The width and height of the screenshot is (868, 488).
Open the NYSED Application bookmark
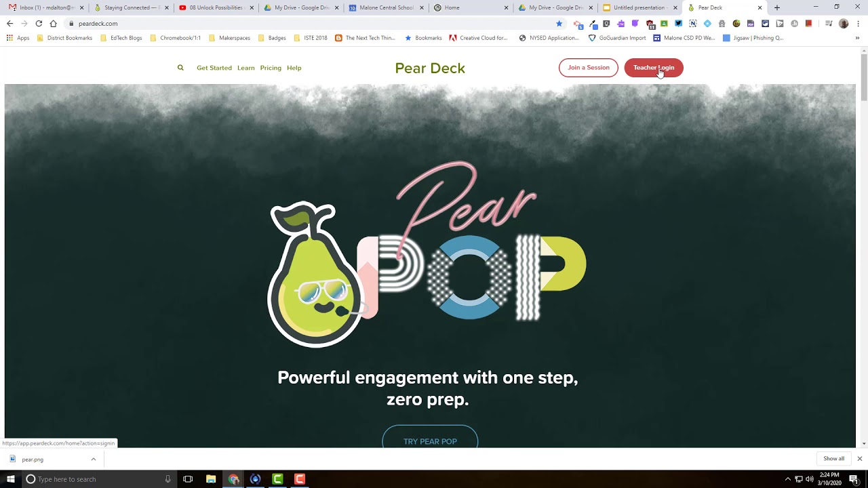click(x=549, y=38)
